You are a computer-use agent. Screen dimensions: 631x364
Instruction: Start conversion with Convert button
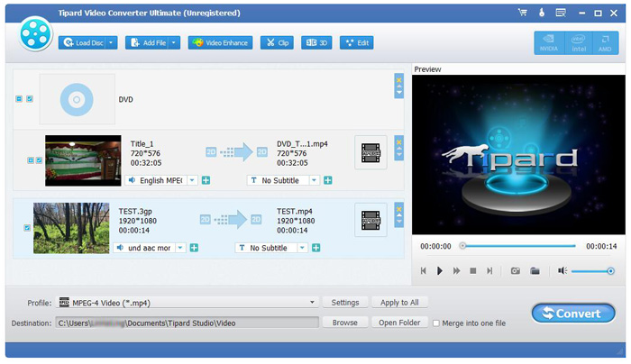coord(573,314)
